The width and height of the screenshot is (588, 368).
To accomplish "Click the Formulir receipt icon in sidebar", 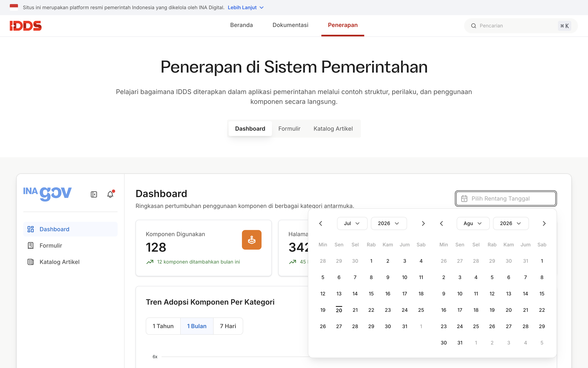I will [31, 246].
